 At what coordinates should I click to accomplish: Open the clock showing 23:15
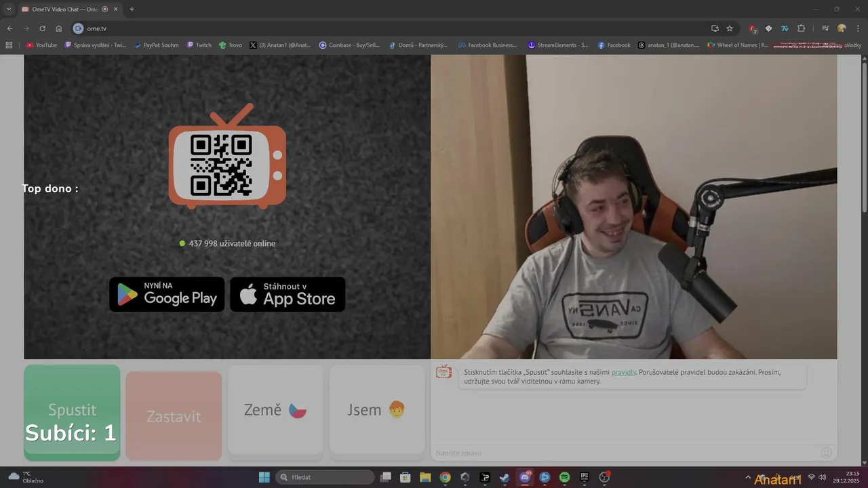pos(848,477)
